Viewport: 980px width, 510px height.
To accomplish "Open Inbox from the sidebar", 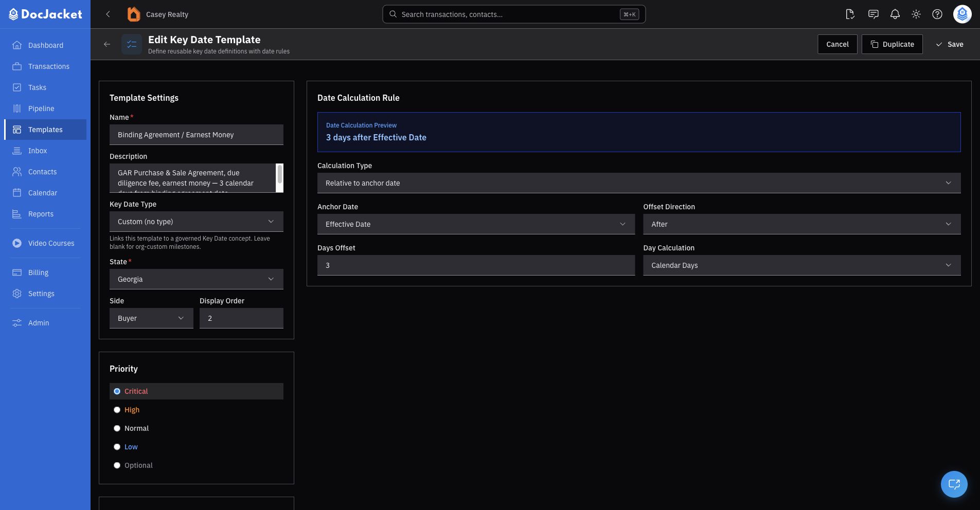I will (45, 151).
